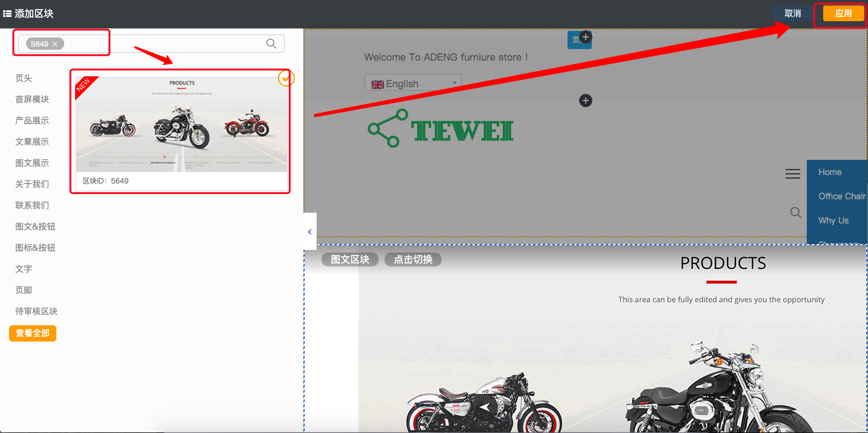Screen dimensions: 868x433
Task: Remove the 5649 search tag
Action: point(55,44)
